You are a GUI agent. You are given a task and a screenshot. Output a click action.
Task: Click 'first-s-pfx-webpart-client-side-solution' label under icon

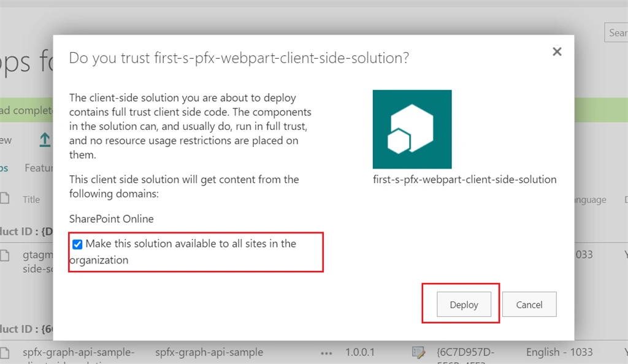click(x=465, y=179)
